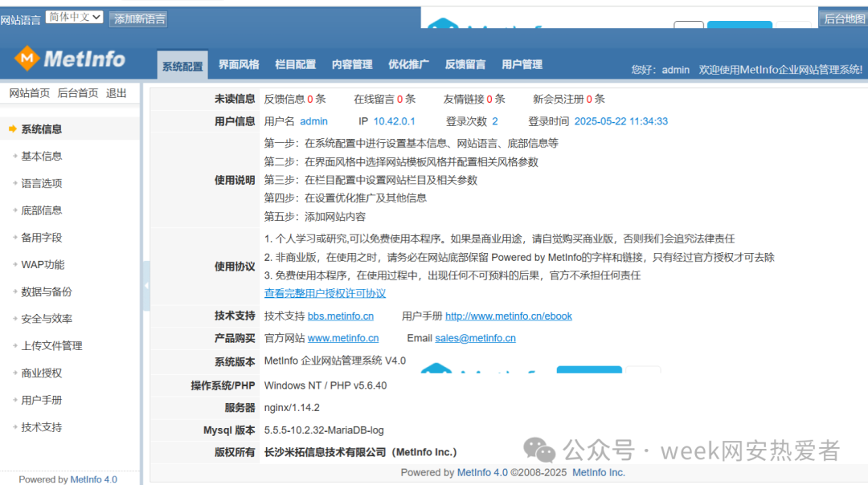The width and height of the screenshot is (868, 485).
Task: Open 基本信息 in the sidebar
Action: (42, 157)
